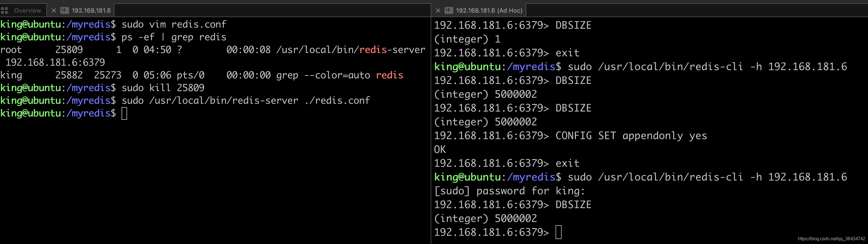Image resolution: width=868 pixels, height=244 pixels.
Task: Click the cursor at left terminal prompt
Action: click(124, 113)
